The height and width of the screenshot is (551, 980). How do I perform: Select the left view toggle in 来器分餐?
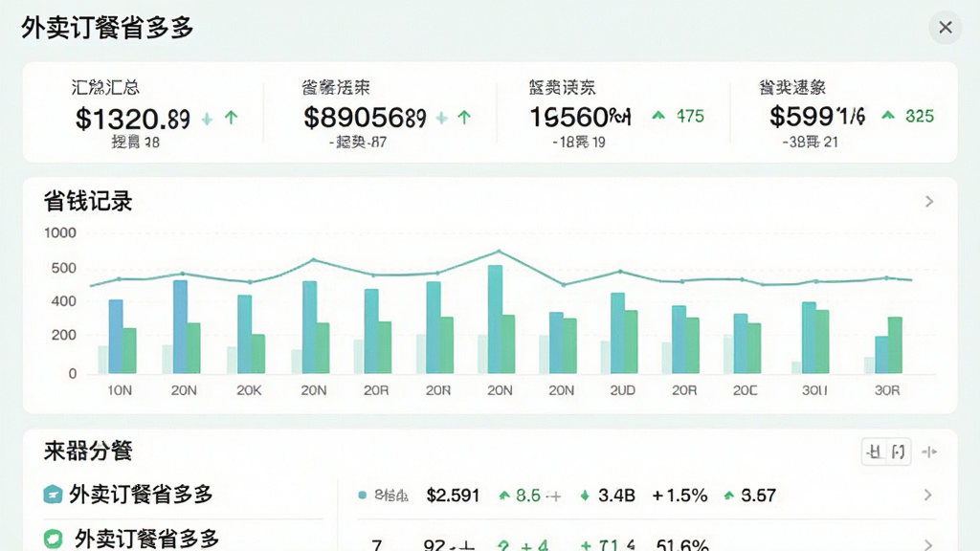tap(875, 452)
